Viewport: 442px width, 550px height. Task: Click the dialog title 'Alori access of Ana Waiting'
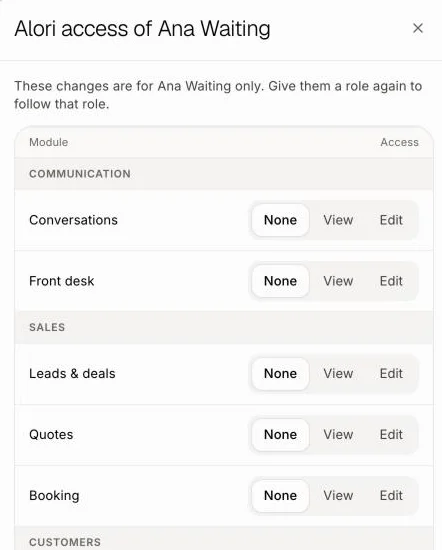tap(142, 29)
